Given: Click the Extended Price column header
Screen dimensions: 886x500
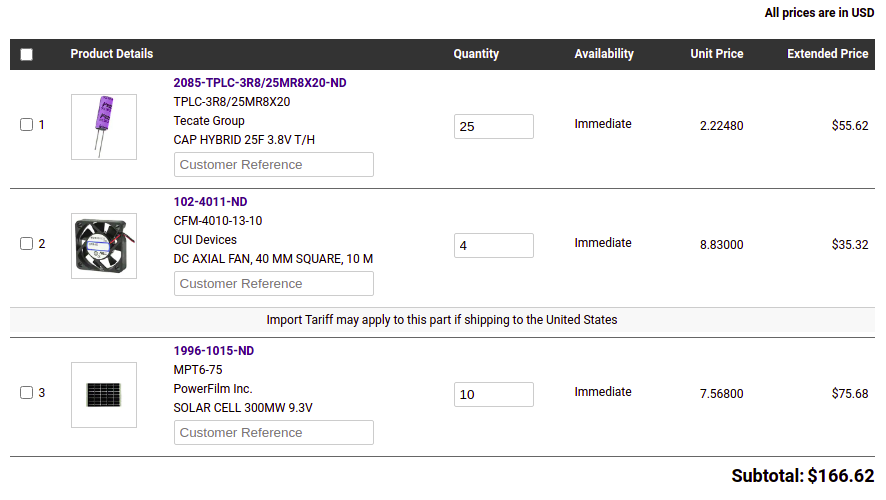Looking at the screenshot, I should click(x=827, y=54).
